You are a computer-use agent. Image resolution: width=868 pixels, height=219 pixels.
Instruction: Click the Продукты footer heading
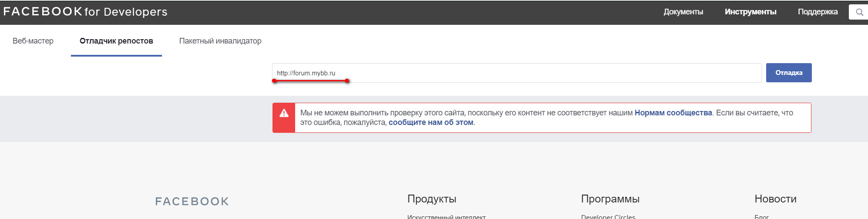tap(432, 199)
